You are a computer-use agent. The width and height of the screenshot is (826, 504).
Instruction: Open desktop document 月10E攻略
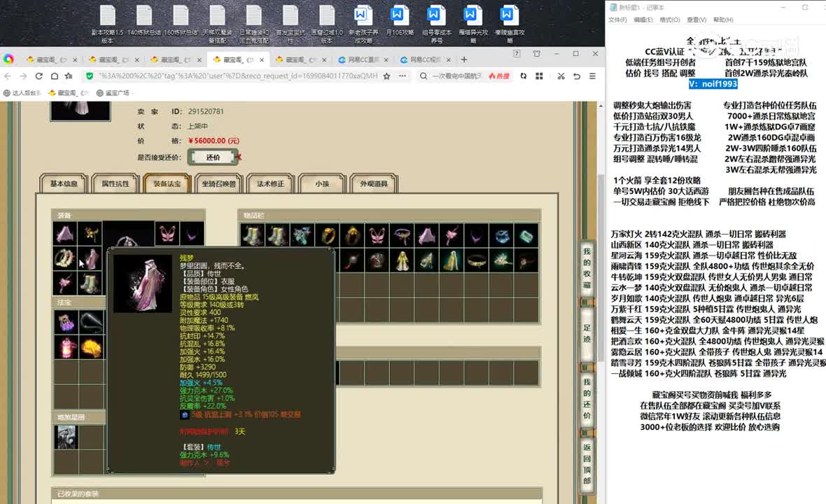[x=399, y=21]
